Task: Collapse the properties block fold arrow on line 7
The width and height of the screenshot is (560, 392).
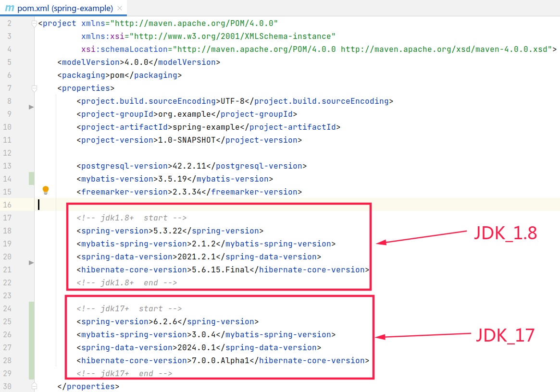Action: point(34,88)
